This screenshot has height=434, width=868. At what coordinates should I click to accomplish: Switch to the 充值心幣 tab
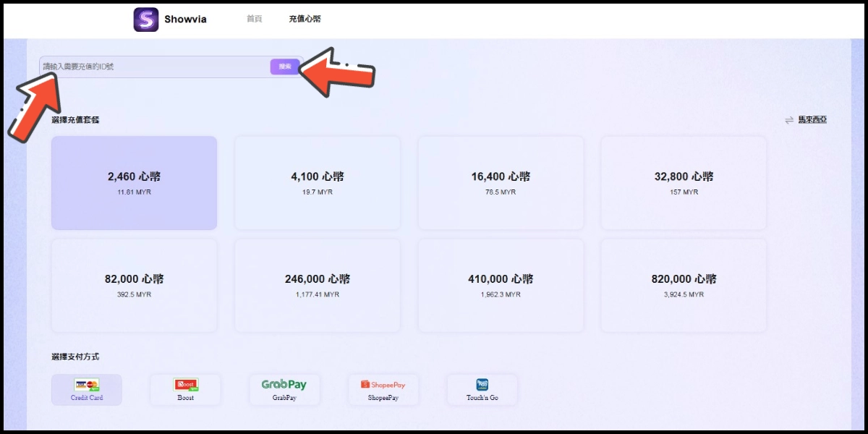[x=305, y=19]
